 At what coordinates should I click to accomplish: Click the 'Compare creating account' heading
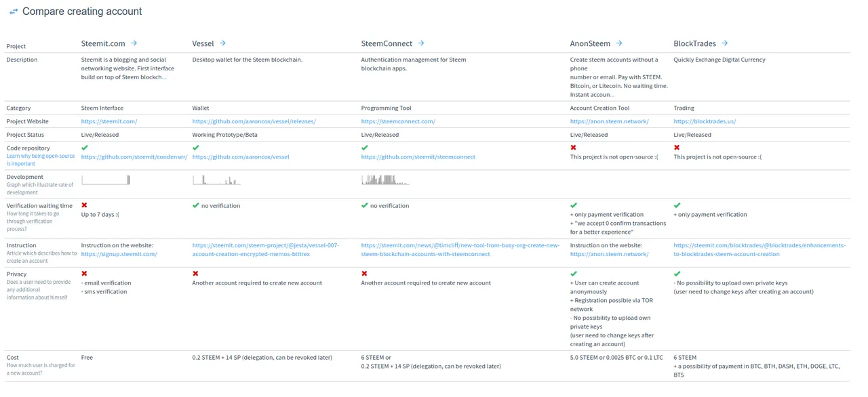[x=82, y=12]
